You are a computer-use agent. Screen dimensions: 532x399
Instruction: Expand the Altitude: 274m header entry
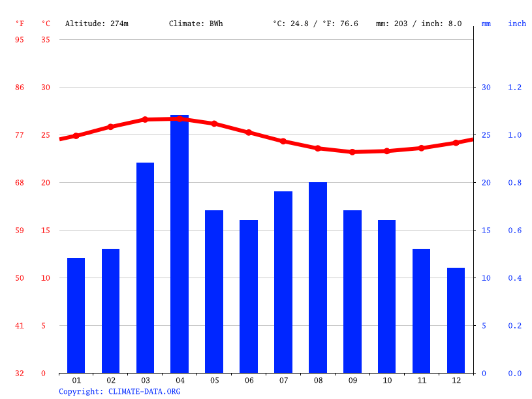point(95,24)
